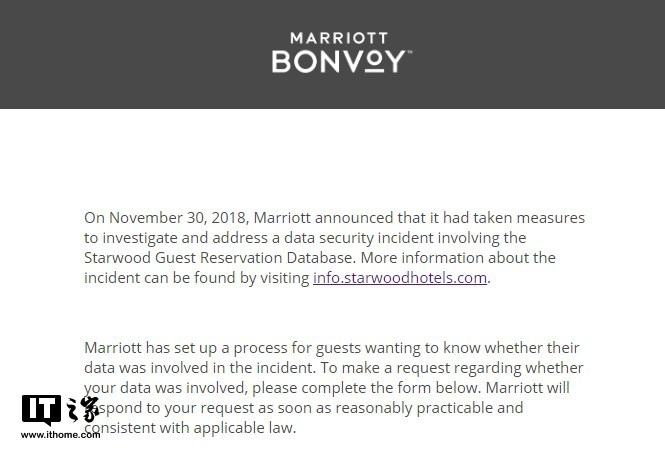665x461 pixels.
Task: Click the Marriott Bonvoy logo in header
Action: [342, 53]
